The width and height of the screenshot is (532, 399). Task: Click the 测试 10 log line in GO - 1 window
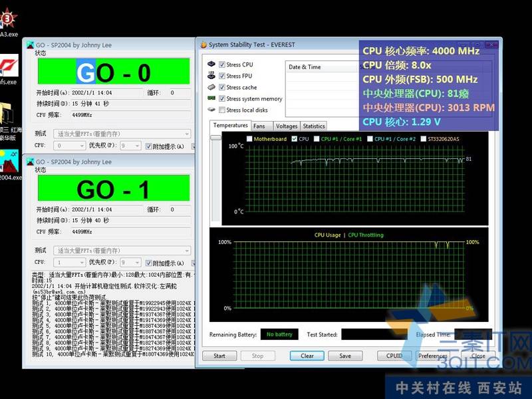[113, 354]
